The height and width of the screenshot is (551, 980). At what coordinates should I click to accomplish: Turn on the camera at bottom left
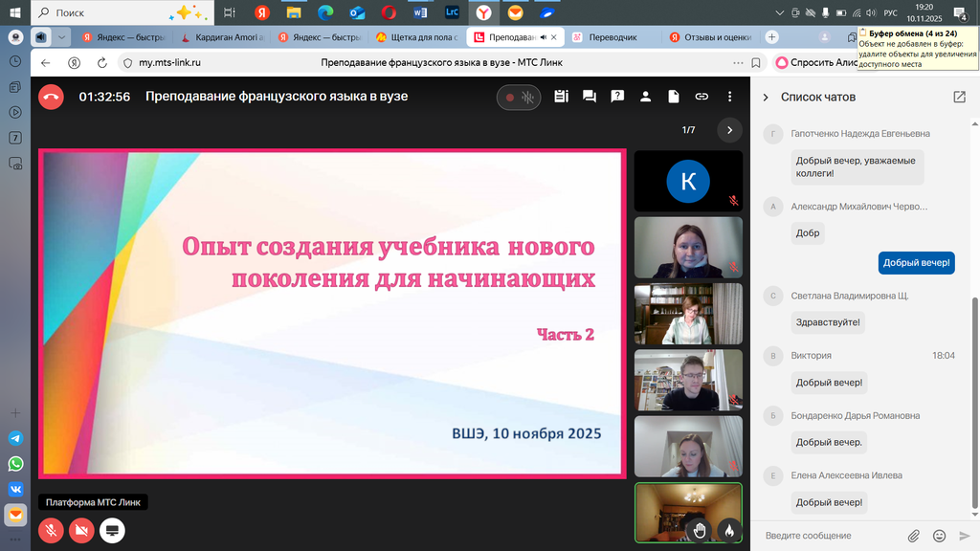point(82,530)
